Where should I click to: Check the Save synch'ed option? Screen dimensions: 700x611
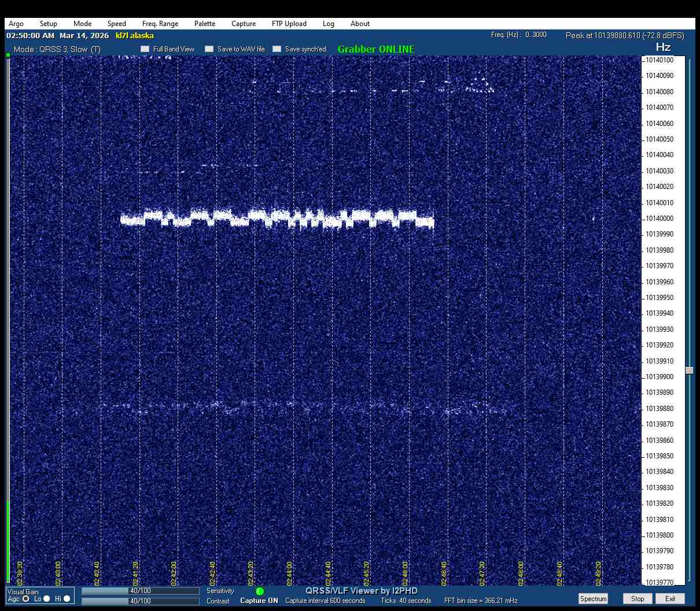click(x=277, y=49)
